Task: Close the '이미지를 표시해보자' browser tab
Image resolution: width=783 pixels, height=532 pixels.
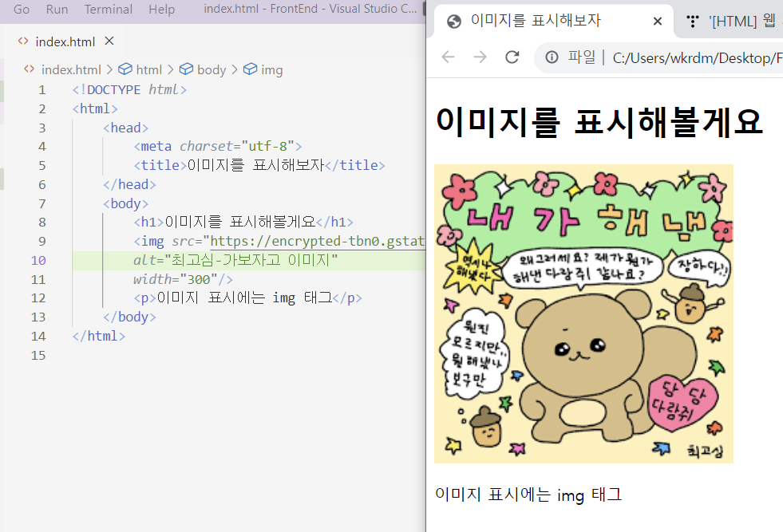Action: point(658,21)
